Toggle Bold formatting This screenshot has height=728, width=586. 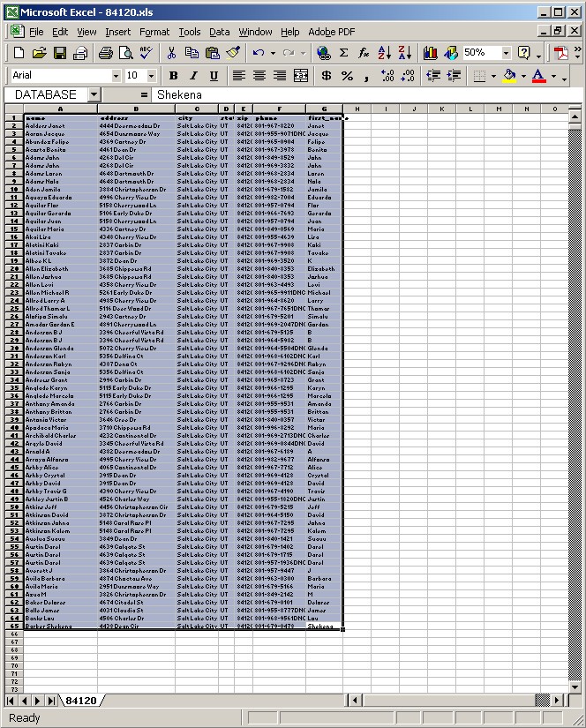tap(174, 76)
